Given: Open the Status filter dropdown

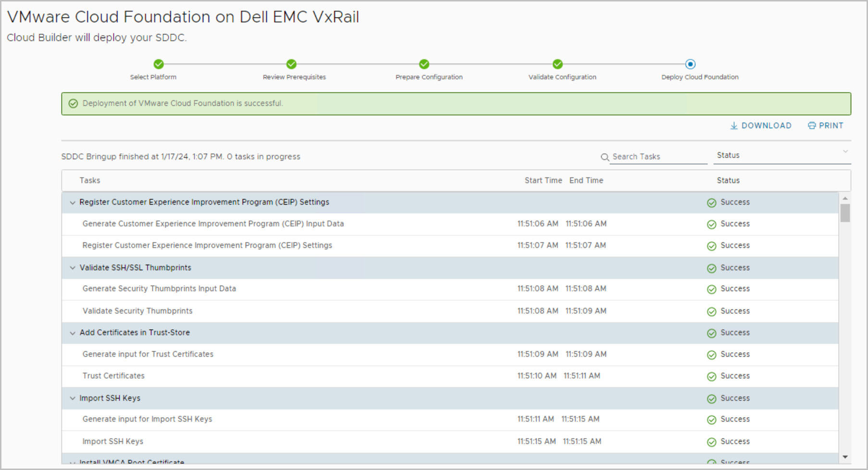Looking at the screenshot, I should tap(781, 155).
